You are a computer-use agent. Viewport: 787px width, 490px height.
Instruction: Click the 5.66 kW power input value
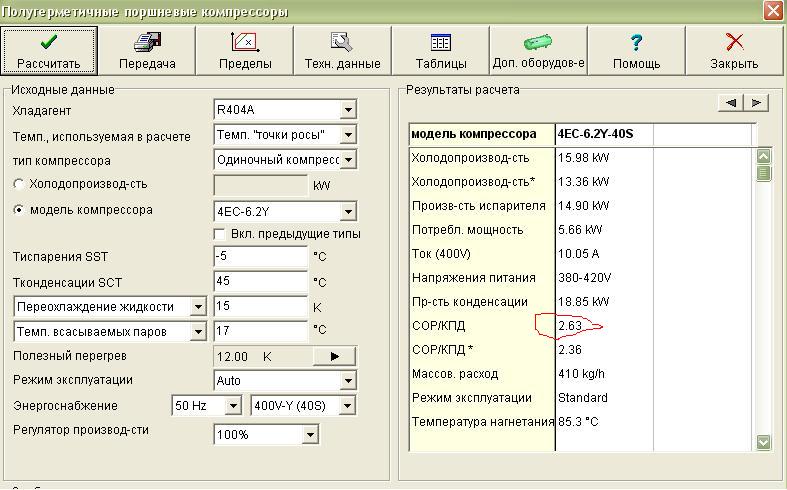coord(580,230)
